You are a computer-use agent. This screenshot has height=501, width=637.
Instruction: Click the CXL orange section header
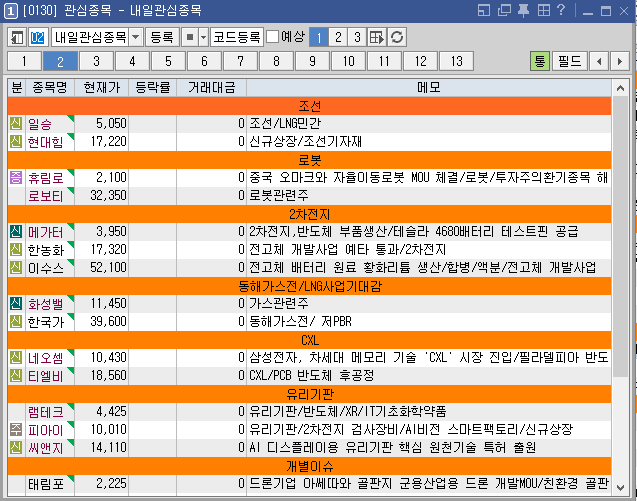pyautogui.click(x=310, y=340)
